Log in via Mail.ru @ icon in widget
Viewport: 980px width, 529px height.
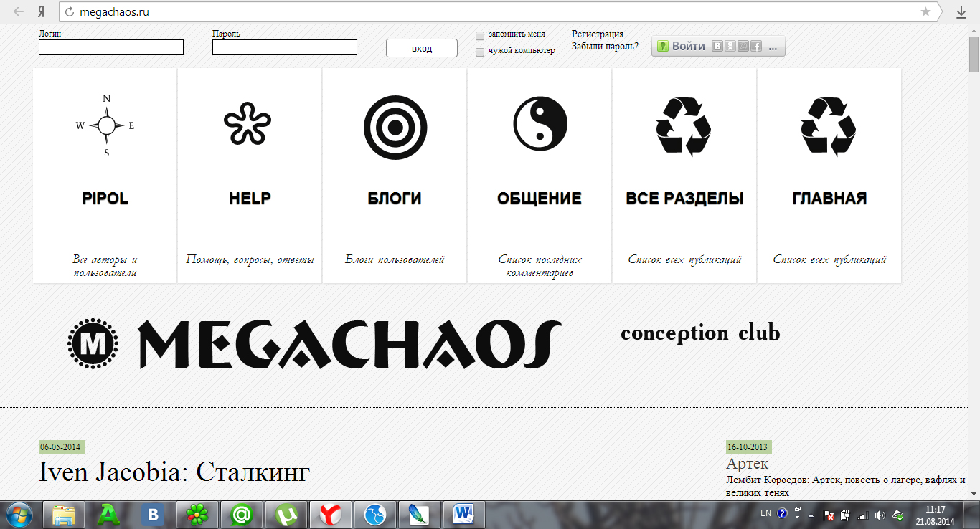(743, 47)
